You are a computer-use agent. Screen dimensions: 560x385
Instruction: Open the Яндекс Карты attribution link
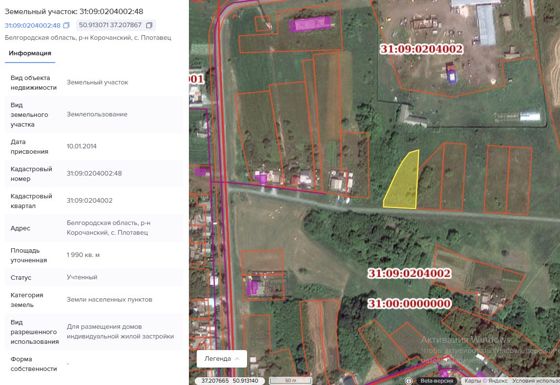(485, 381)
